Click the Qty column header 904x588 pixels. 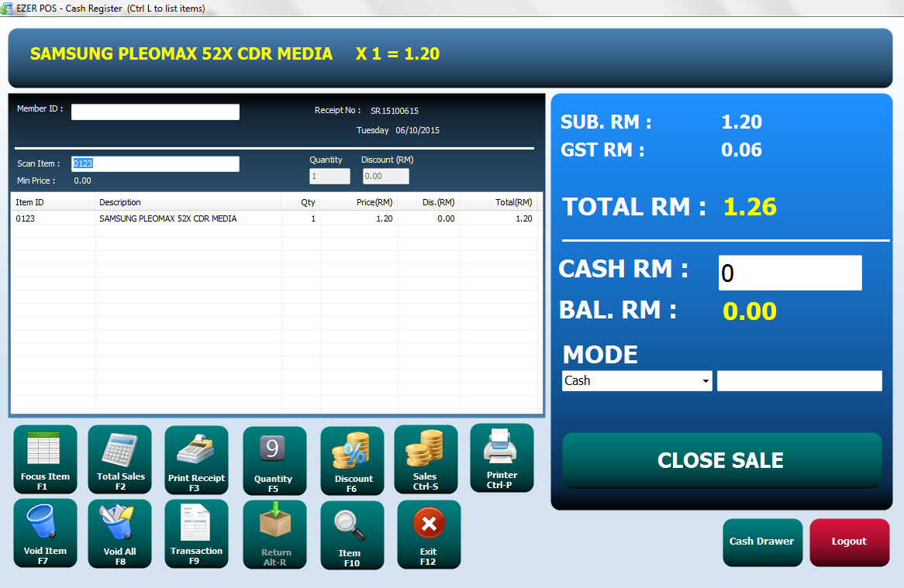point(301,202)
